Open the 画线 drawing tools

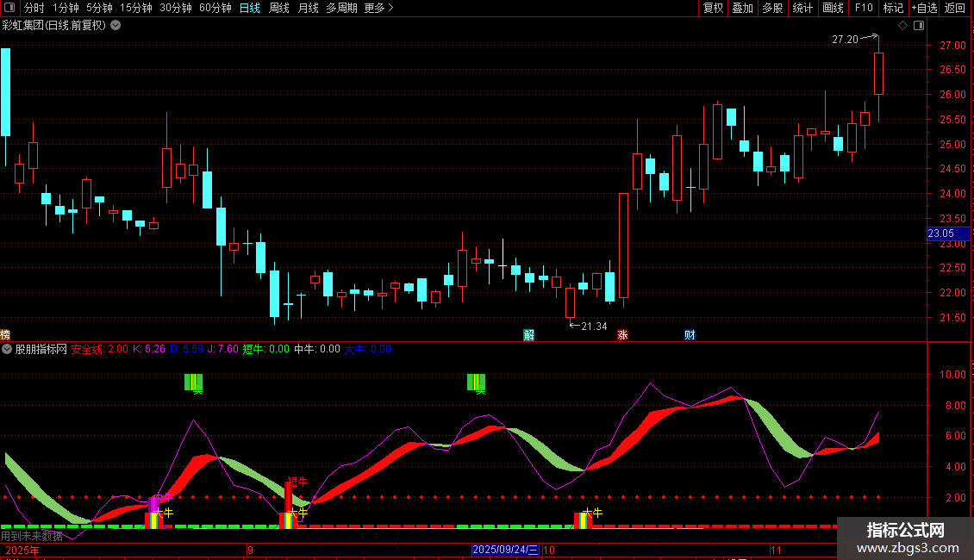point(833,8)
